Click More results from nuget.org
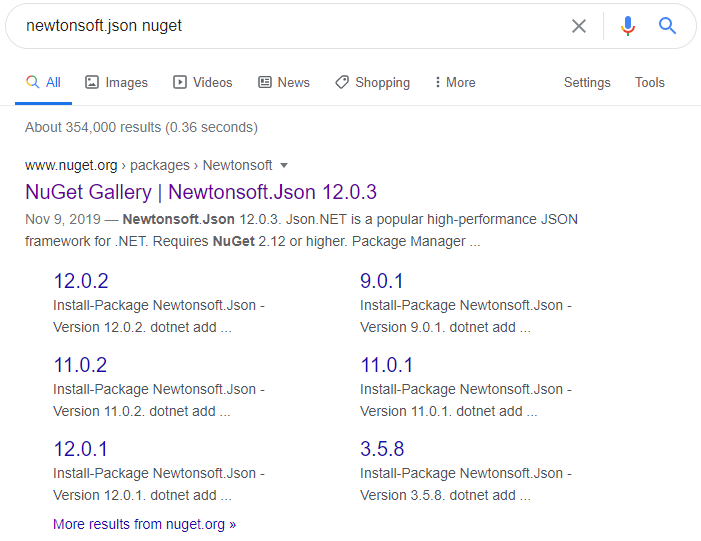The image size is (701, 541). click(x=144, y=524)
